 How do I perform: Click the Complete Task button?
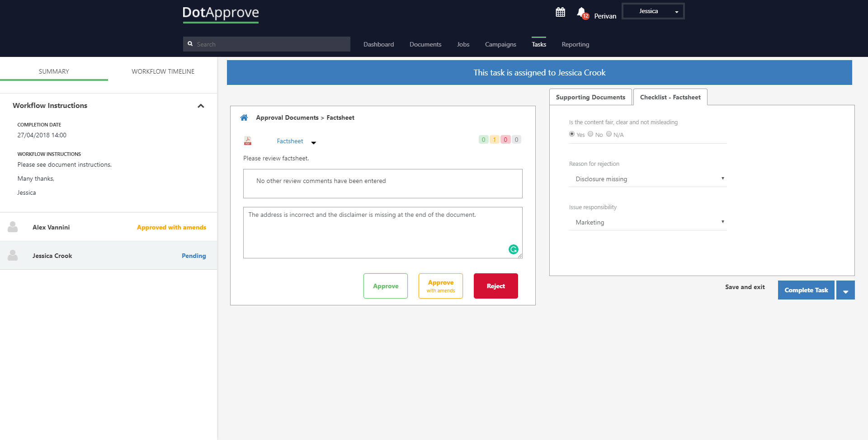point(806,290)
